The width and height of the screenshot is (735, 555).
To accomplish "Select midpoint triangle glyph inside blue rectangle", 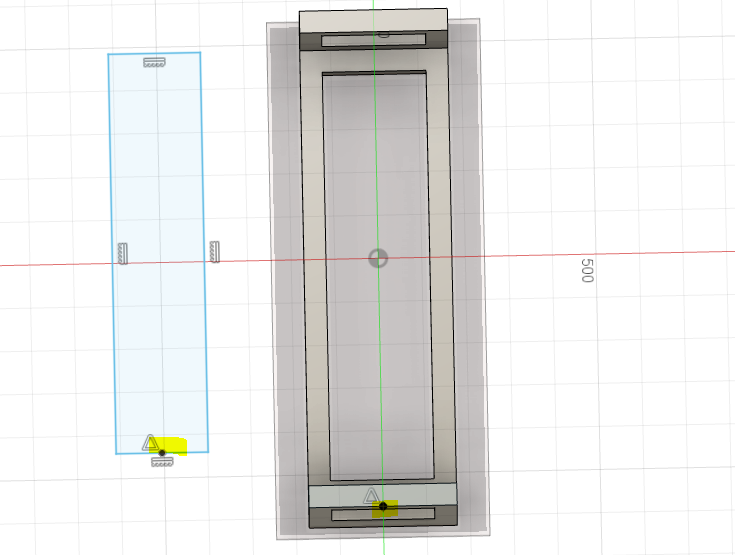I will (x=150, y=443).
